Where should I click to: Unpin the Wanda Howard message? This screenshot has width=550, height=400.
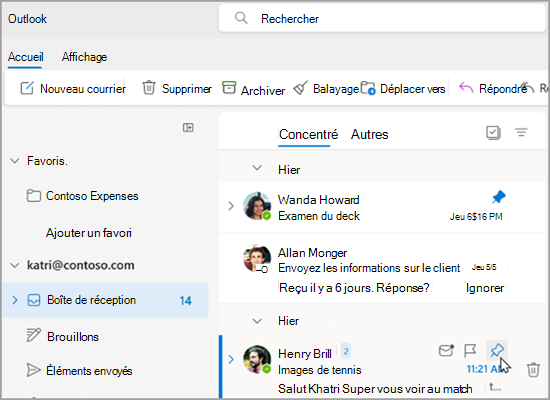pos(498,197)
